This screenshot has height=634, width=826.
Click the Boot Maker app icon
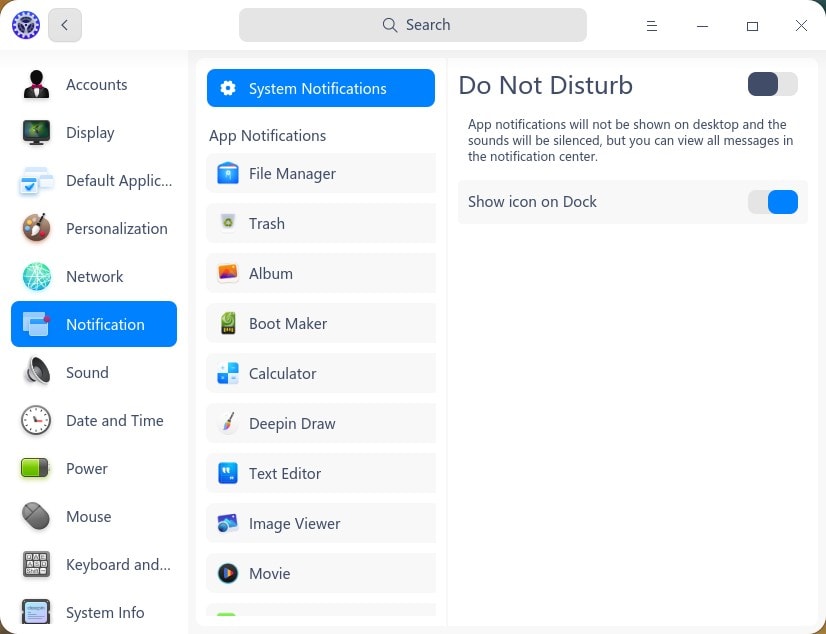pyautogui.click(x=228, y=323)
